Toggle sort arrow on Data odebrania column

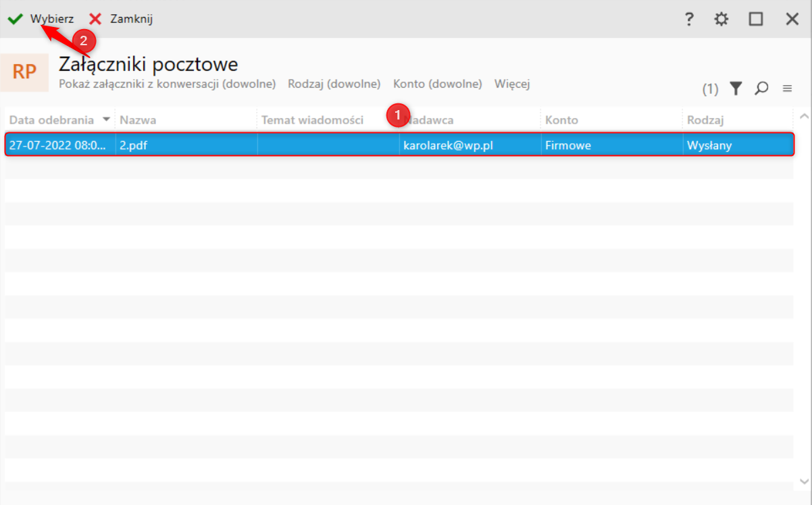point(106,119)
